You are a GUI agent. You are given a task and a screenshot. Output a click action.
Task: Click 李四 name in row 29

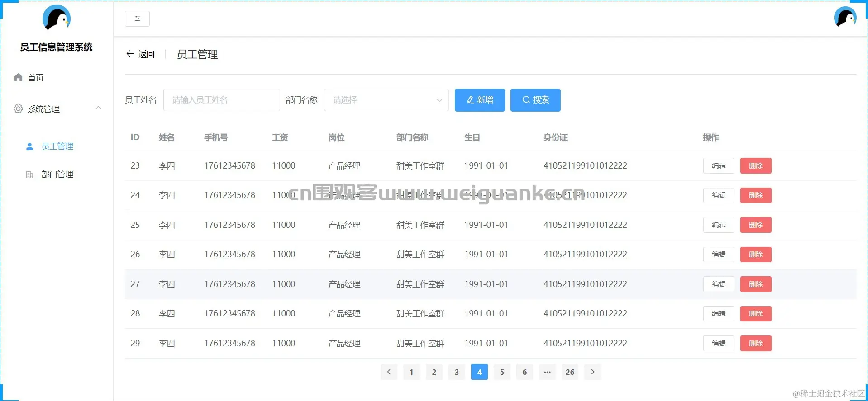click(167, 344)
